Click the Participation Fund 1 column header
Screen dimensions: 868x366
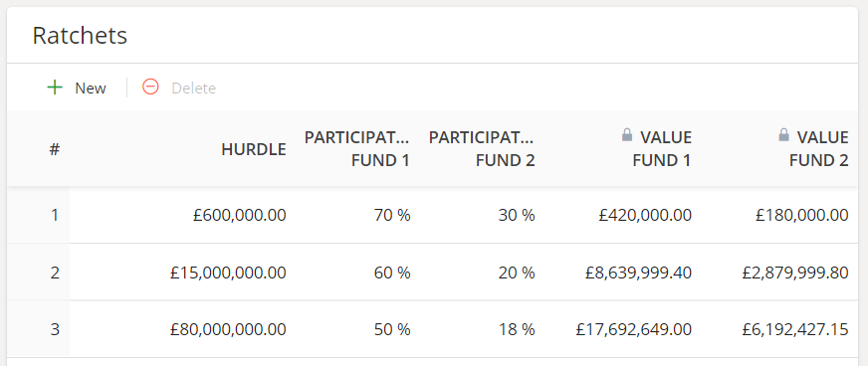[x=357, y=149]
